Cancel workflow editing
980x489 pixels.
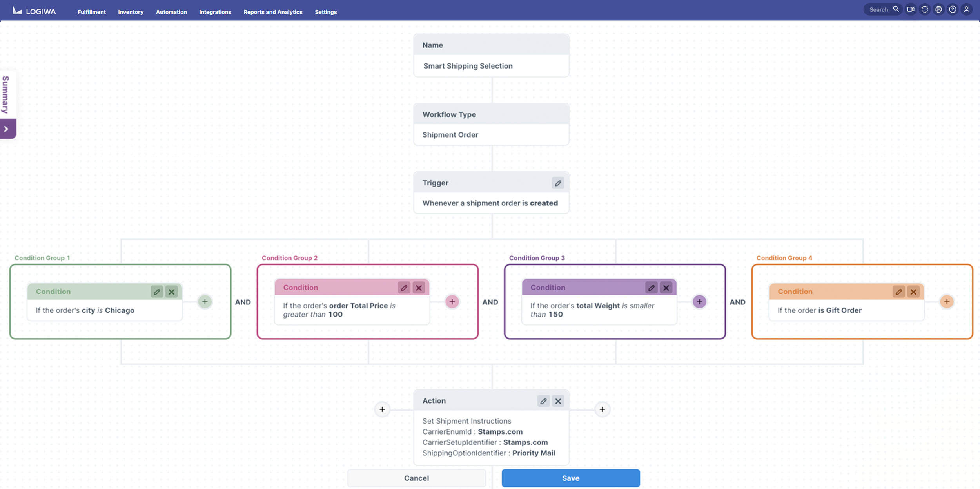pos(416,478)
